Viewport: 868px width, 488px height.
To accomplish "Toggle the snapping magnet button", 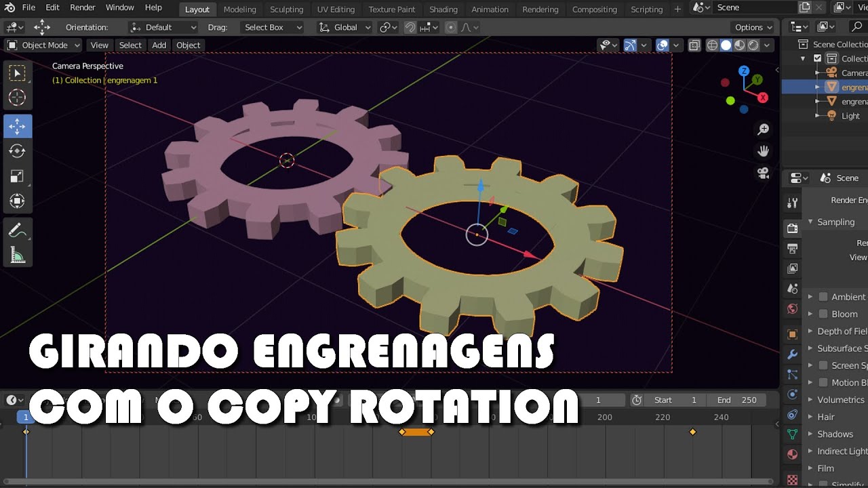I will coord(410,28).
